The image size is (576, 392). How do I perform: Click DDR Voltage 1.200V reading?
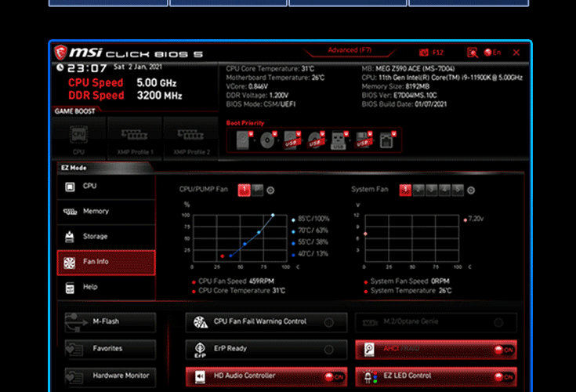(257, 95)
